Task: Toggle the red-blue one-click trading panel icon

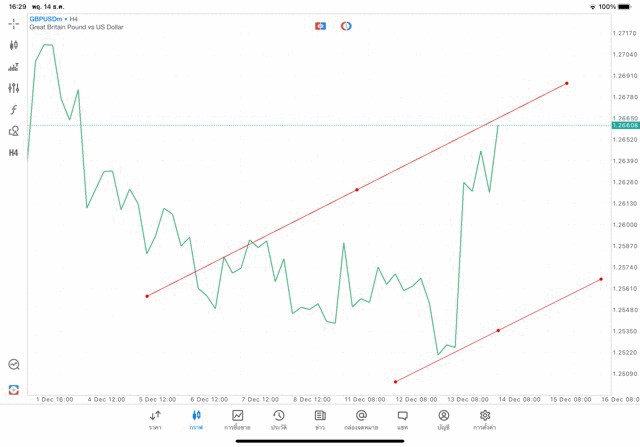Action: click(321, 26)
